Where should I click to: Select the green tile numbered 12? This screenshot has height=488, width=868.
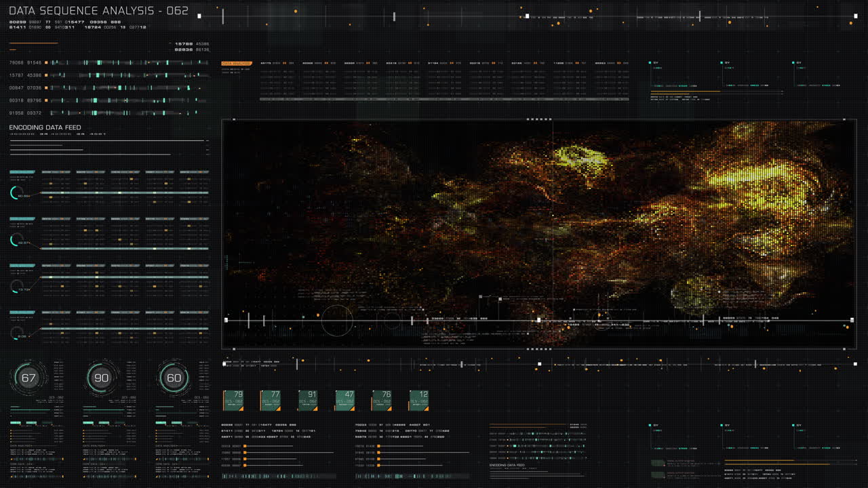click(x=419, y=400)
